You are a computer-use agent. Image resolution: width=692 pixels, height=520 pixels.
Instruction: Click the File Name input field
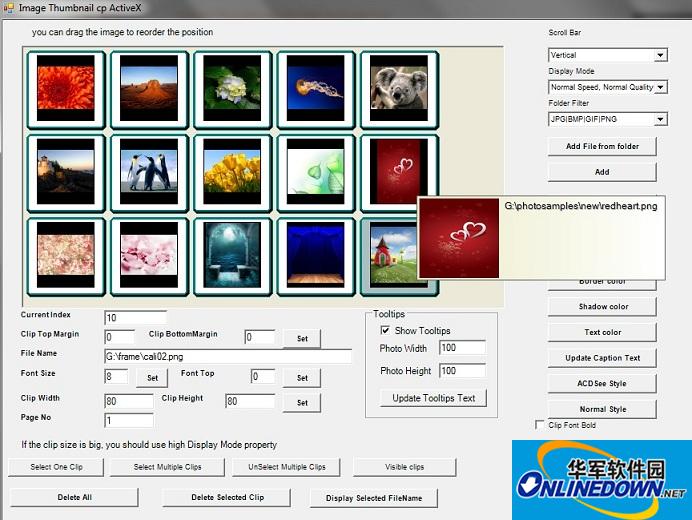227,356
